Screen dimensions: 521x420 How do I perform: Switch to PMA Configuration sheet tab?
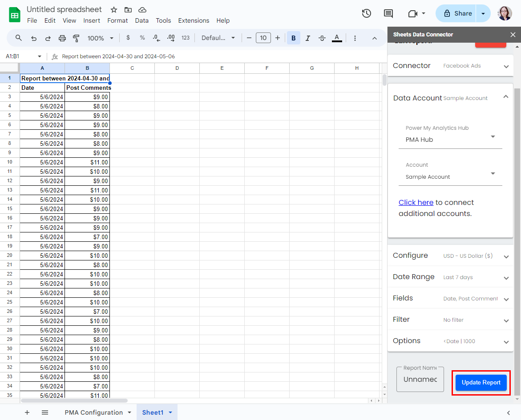click(94, 412)
